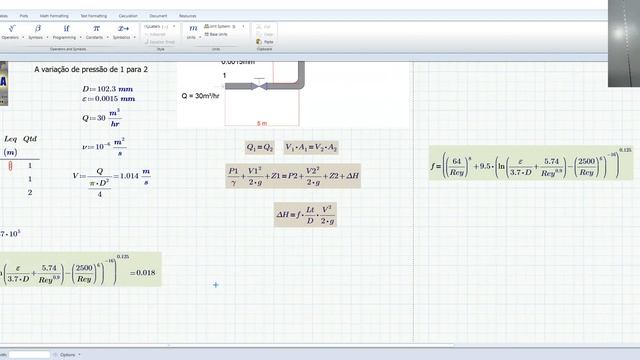Expand the Symbolics dropdown arrow
Image resolution: width=640 pixels, height=360 pixels.
[x=135, y=38]
